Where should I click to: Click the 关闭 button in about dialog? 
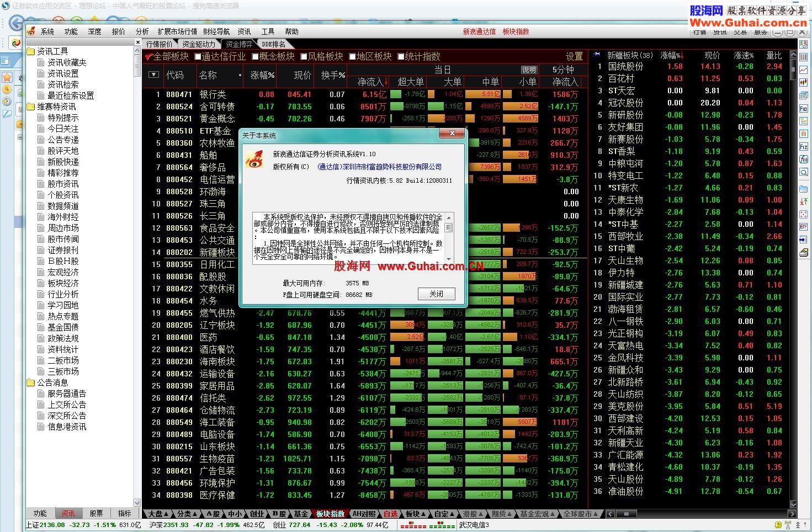tap(437, 294)
